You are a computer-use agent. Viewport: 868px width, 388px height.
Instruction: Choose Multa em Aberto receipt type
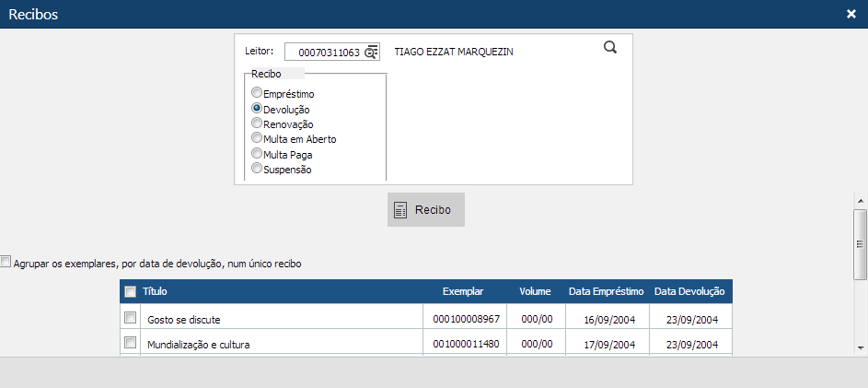[x=257, y=138]
